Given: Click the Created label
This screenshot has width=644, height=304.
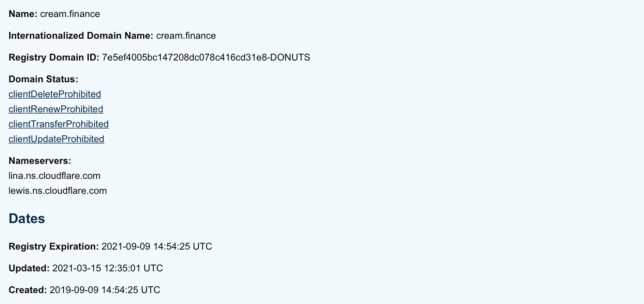Looking at the screenshot, I should pos(28,290).
